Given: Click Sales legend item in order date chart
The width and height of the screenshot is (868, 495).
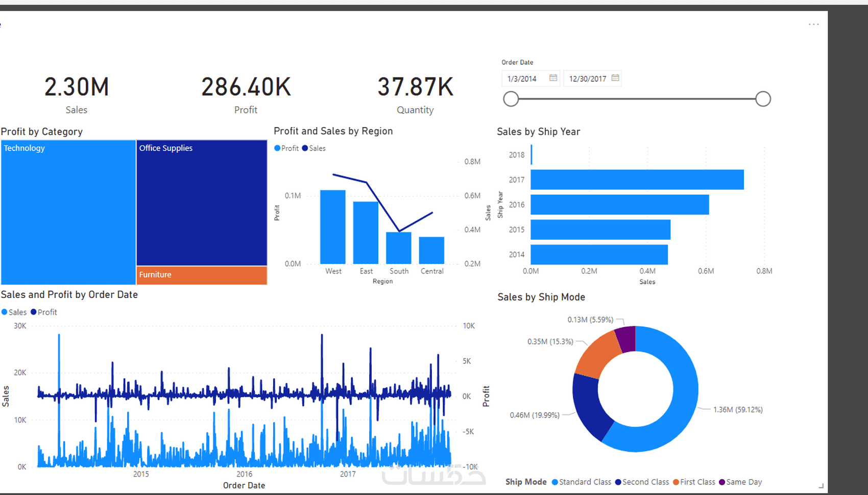Looking at the screenshot, I should click(14, 312).
